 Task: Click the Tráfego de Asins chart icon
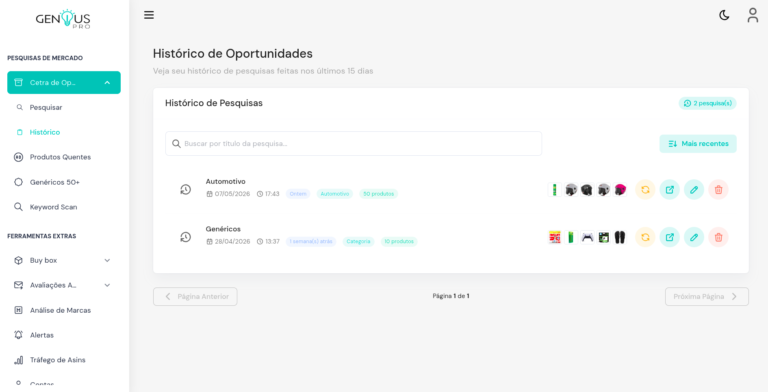pyautogui.click(x=18, y=360)
